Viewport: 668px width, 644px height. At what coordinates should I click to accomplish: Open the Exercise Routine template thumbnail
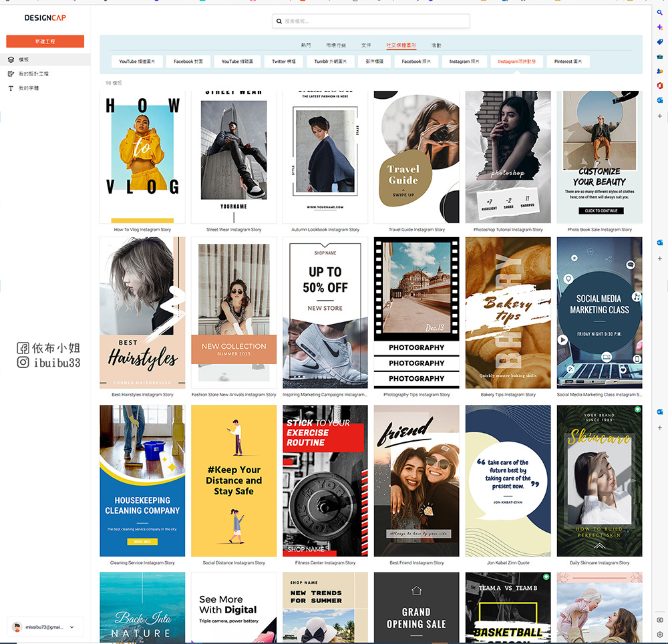[325, 481]
